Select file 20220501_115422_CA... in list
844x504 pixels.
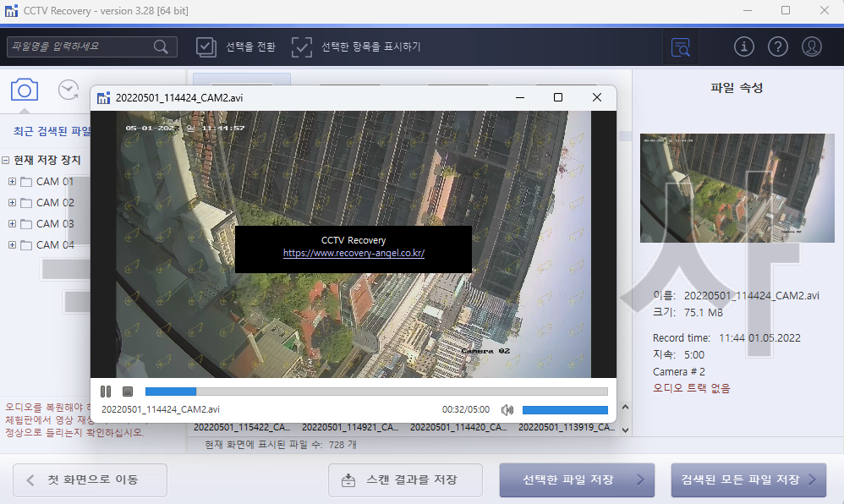click(242, 428)
